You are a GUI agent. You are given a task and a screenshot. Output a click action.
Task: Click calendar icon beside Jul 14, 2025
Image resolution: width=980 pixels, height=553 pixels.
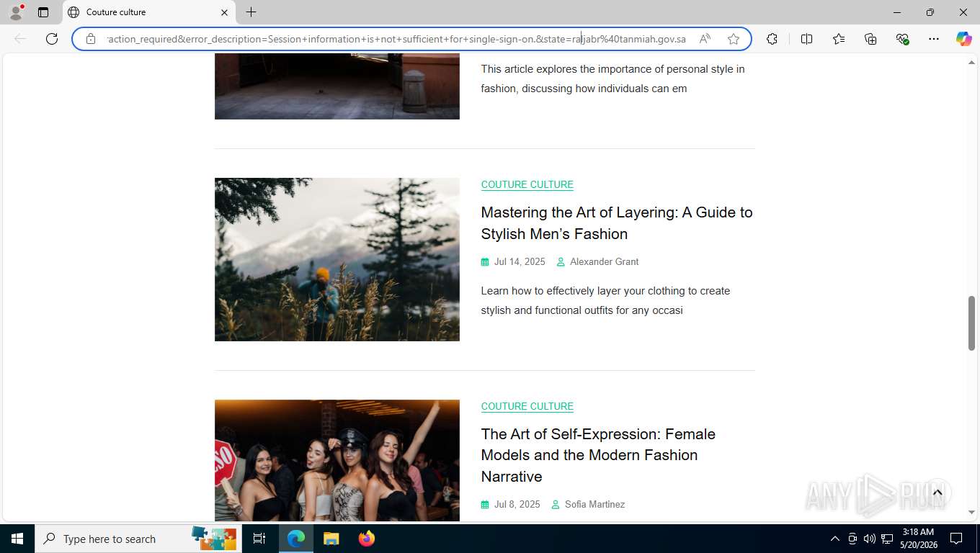point(485,262)
